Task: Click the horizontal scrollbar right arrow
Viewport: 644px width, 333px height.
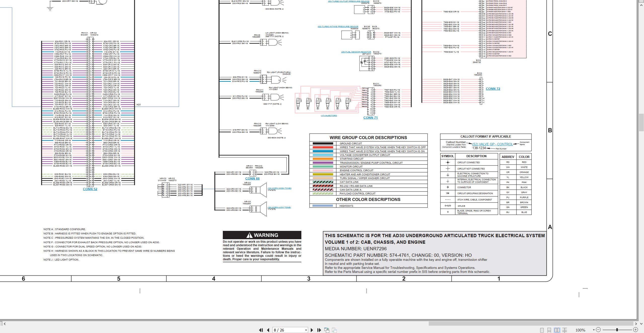Action: click(636, 324)
